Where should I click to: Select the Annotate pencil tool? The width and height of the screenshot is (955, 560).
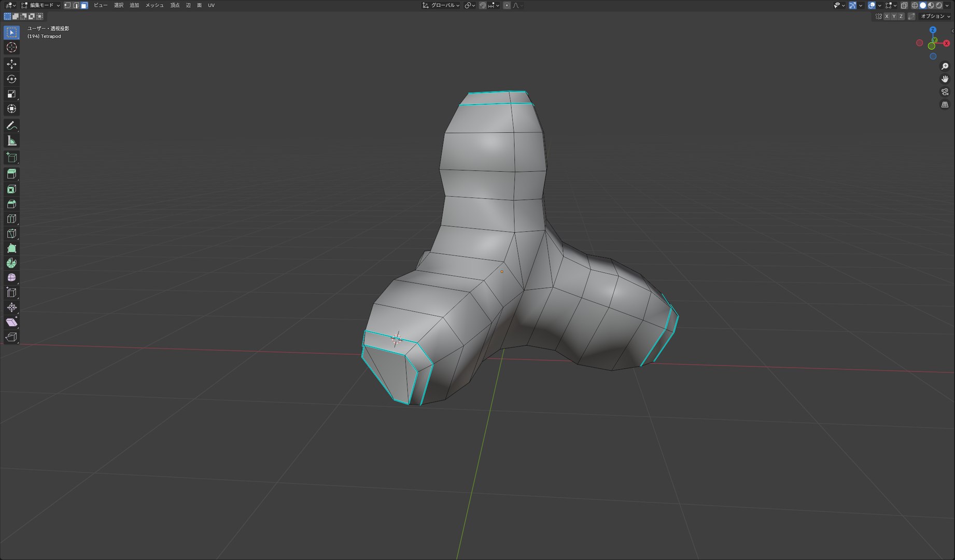[x=11, y=125]
